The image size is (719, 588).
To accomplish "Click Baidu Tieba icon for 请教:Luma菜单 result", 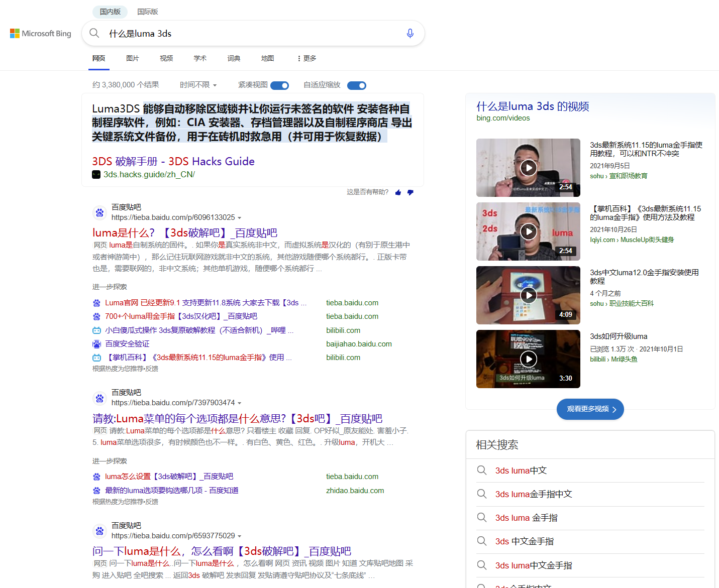I will coord(100,398).
